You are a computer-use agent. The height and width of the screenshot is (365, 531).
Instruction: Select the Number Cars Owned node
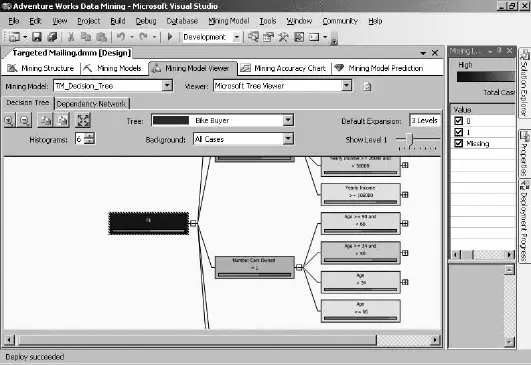(x=255, y=267)
